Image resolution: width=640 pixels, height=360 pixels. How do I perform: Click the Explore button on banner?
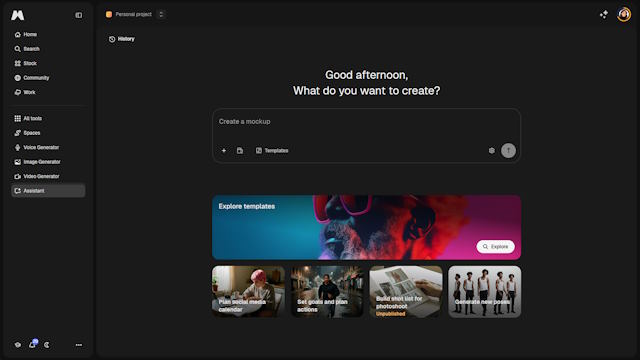pos(496,247)
